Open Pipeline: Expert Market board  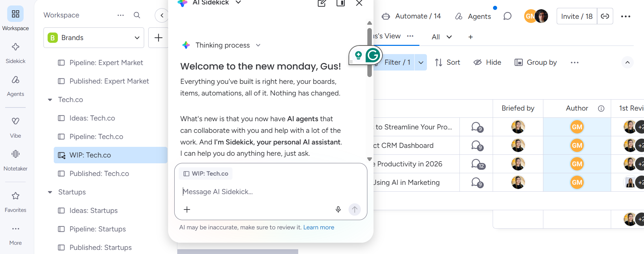tap(106, 63)
